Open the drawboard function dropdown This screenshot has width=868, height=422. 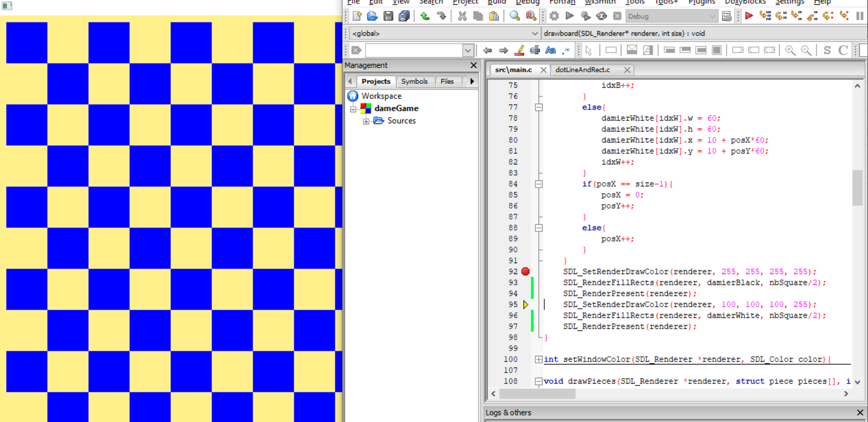(704, 33)
